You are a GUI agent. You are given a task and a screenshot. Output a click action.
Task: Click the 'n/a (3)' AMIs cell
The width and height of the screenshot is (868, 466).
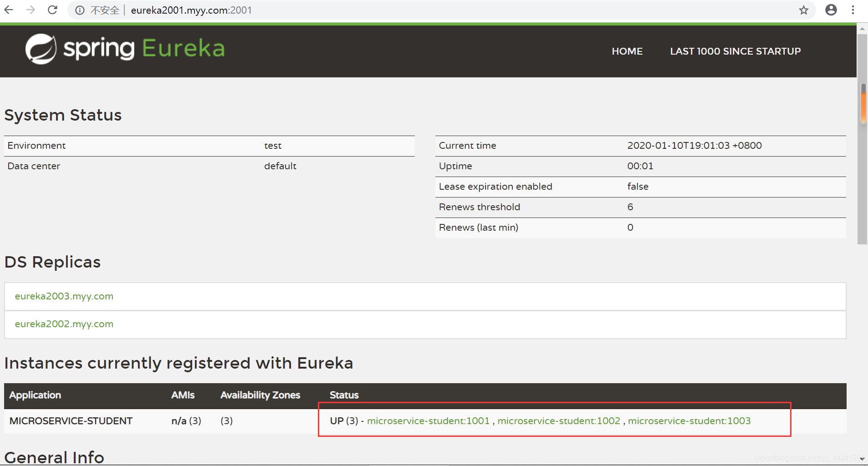[186, 421]
